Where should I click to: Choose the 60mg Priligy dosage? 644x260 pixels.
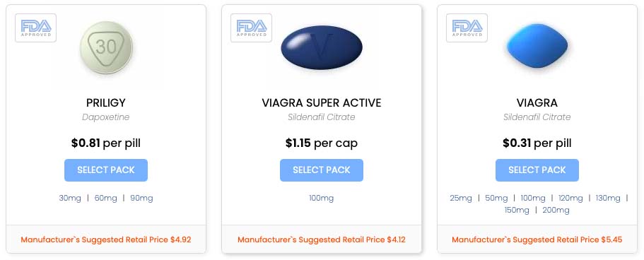coord(105,199)
